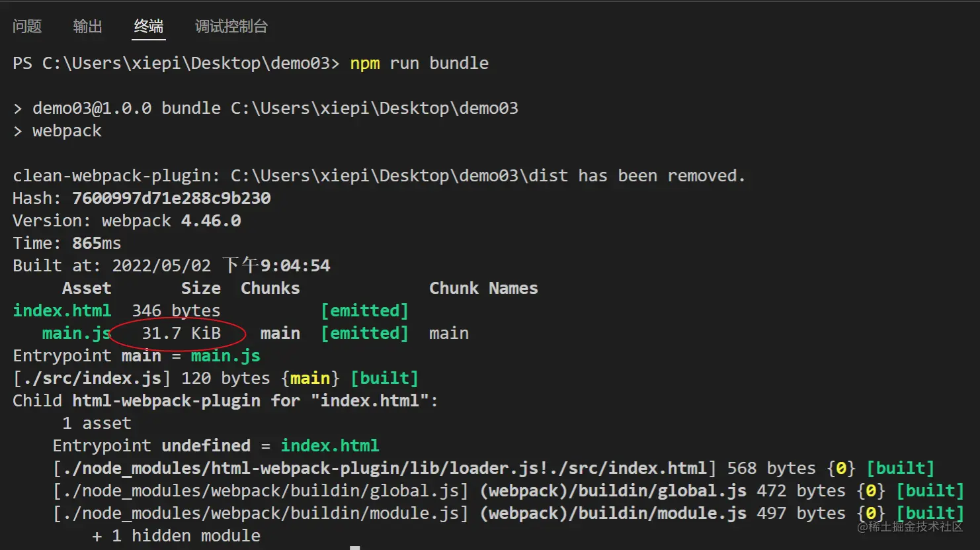Click the '497 bytes' size value
Image resolution: width=980 pixels, height=550 pixels.
pyautogui.click(x=801, y=514)
